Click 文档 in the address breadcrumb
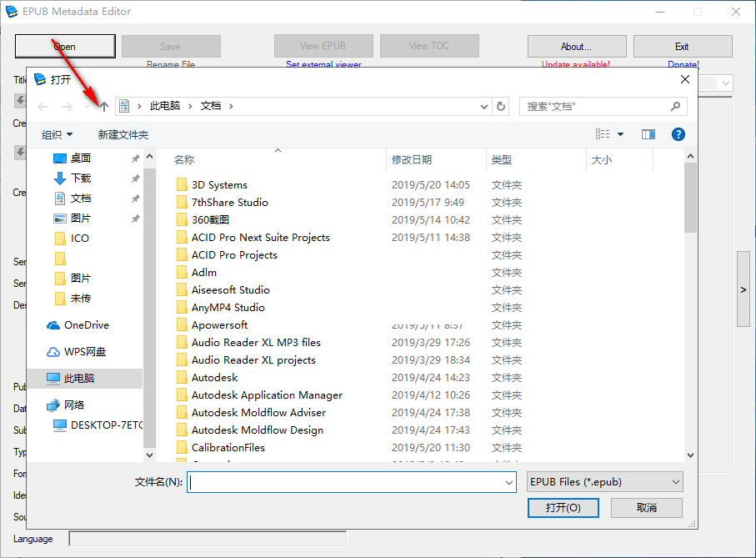 [x=211, y=106]
